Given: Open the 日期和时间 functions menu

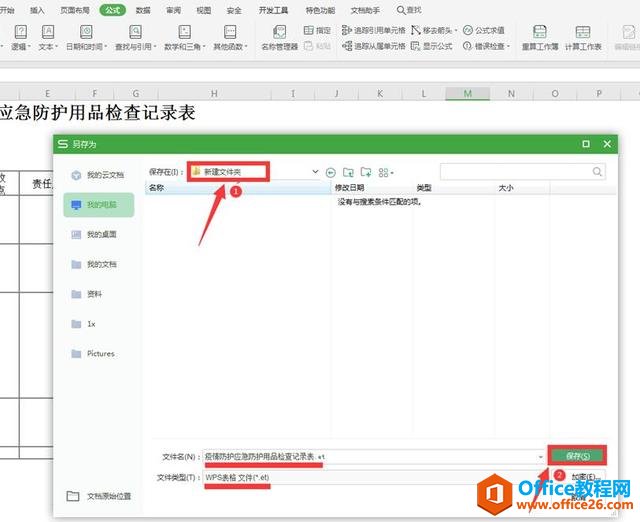Looking at the screenshot, I should pos(86,38).
